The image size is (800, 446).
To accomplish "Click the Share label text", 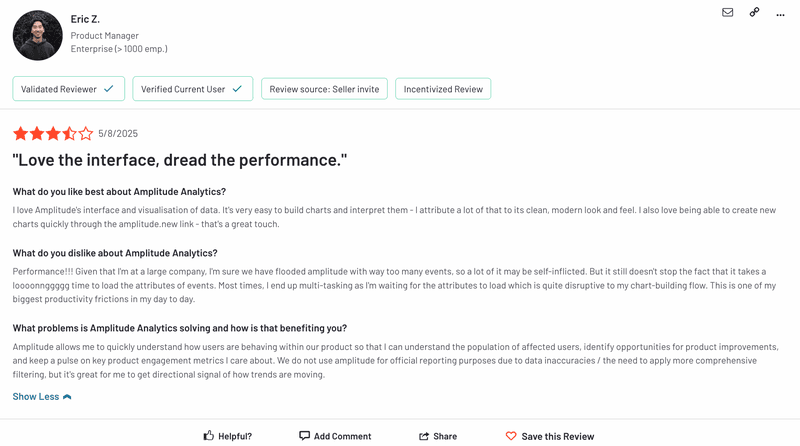I will click(x=445, y=436).
